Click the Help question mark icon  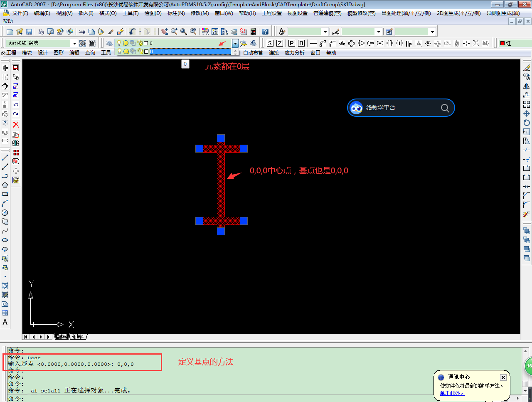point(265,32)
